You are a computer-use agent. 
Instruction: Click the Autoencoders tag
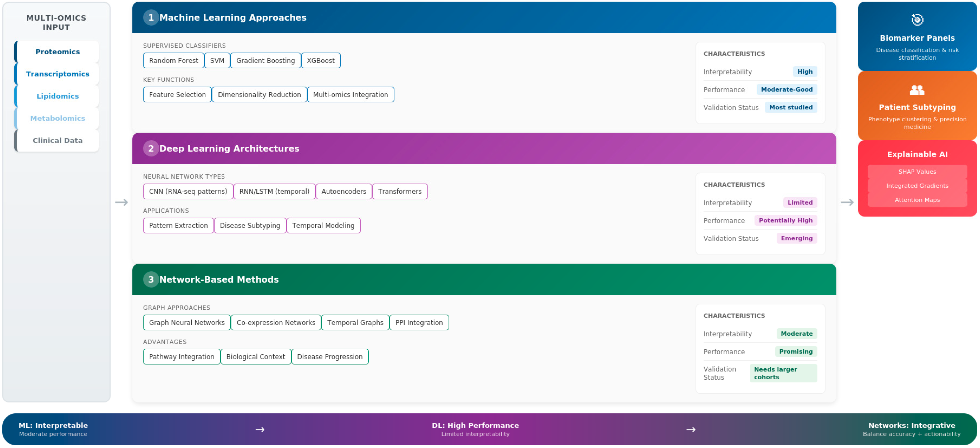coord(344,191)
